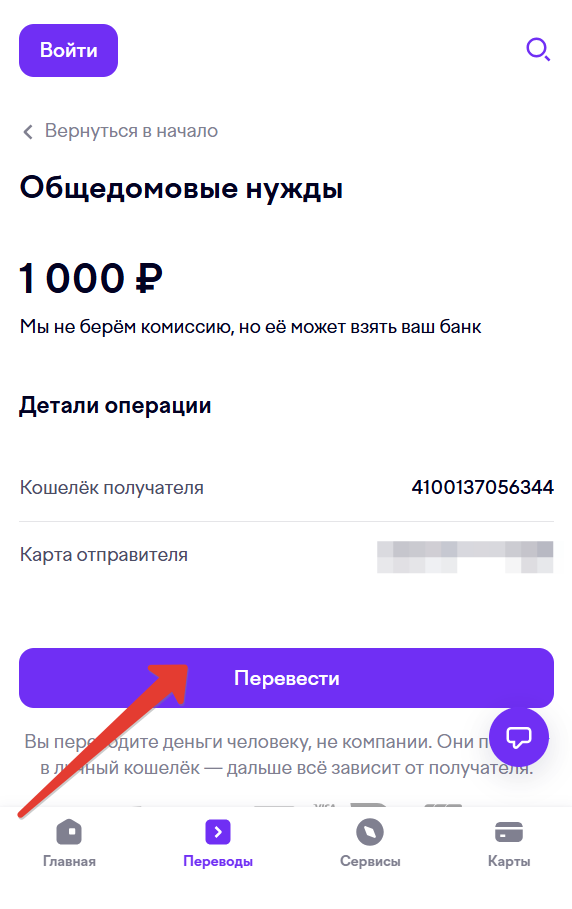Click the Карта отправителя row label
Image resolution: width=572 pixels, height=909 pixels.
[x=104, y=555]
